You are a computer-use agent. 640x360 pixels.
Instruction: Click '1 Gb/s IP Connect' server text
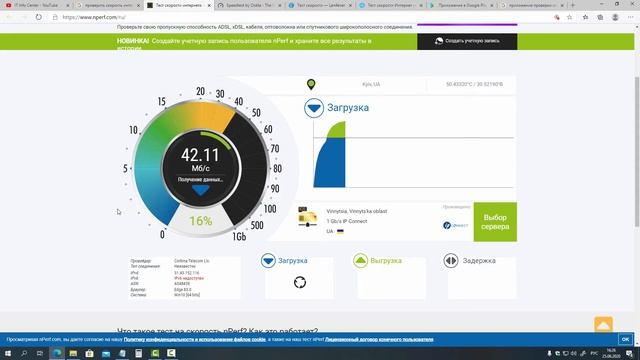[347, 221]
